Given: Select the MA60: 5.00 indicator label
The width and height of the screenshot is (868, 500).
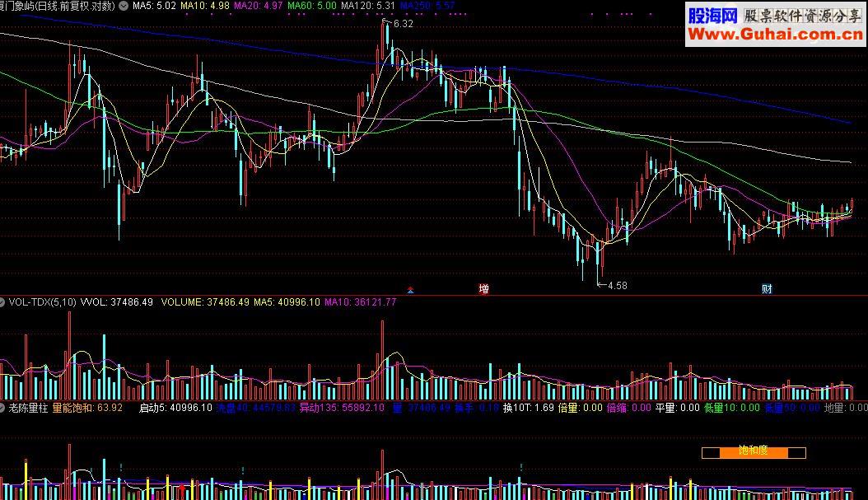Looking at the screenshot, I should (311, 6).
